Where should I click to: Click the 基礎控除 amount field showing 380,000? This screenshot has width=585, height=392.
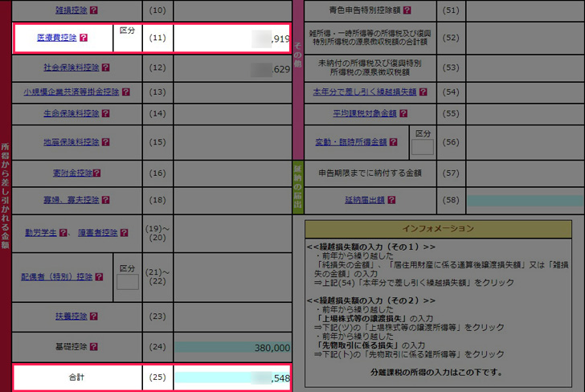[x=233, y=348]
